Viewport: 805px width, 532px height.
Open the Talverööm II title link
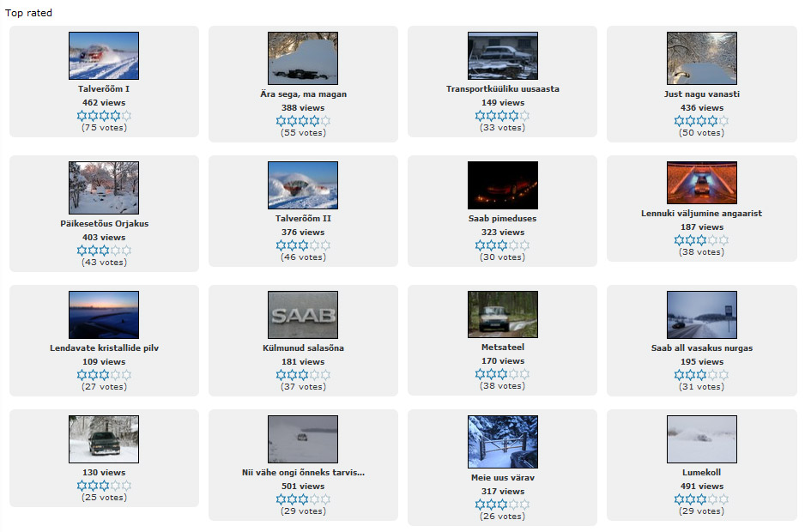(x=303, y=219)
